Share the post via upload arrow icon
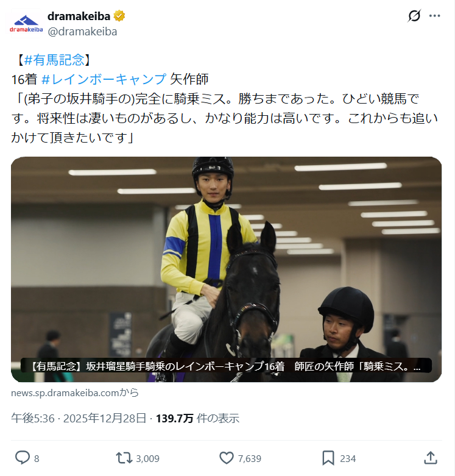Image resolution: width=455 pixels, height=476 pixels. tap(431, 458)
